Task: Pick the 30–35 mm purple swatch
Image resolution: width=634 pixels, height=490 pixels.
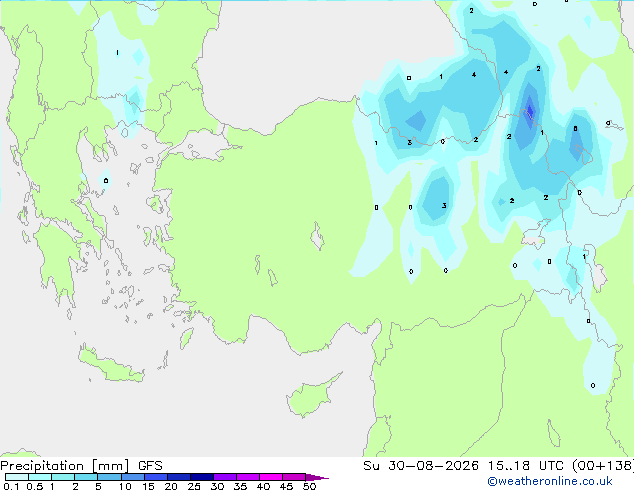Action: 224,477
